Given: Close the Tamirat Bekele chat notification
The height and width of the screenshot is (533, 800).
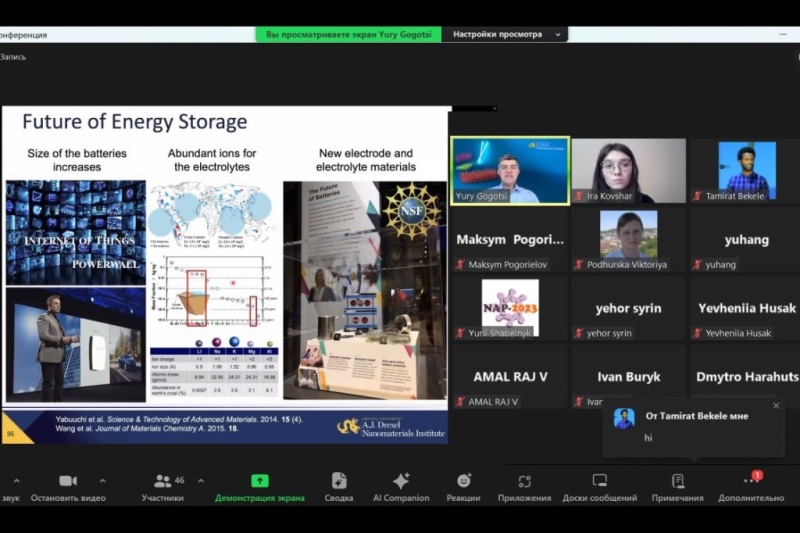Looking at the screenshot, I should click(776, 406).
